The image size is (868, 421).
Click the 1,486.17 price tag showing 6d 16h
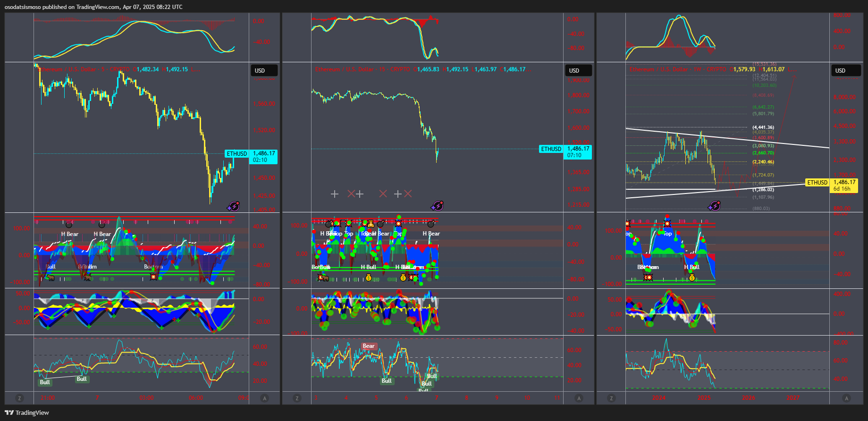coord(844,185)
